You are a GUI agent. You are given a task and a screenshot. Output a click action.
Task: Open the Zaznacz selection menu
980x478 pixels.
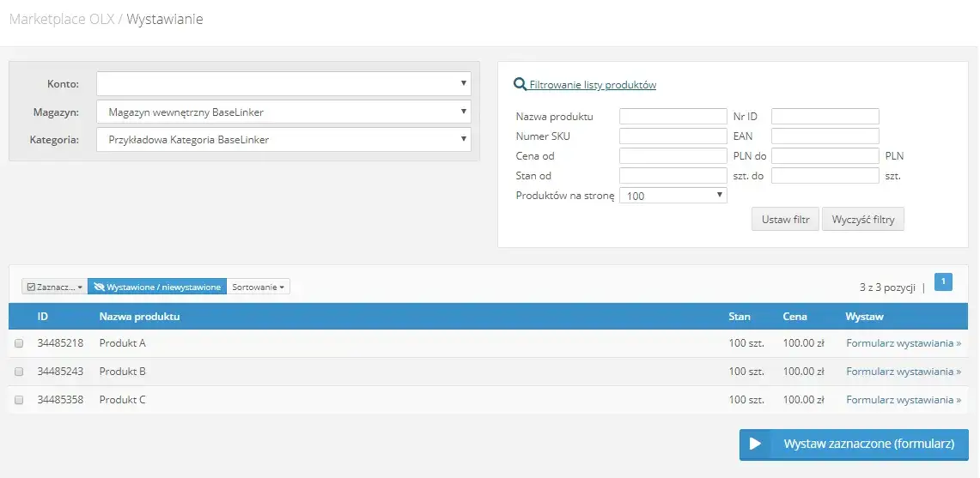pos(54,287)
